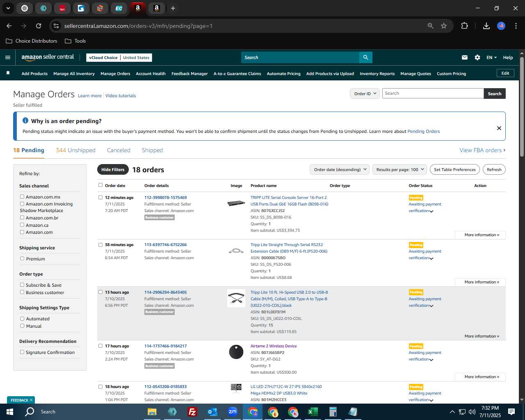The width and height of the screenshot is (525, 420).
Task: Switch to the Canceled tab
Action: (119, 150)
